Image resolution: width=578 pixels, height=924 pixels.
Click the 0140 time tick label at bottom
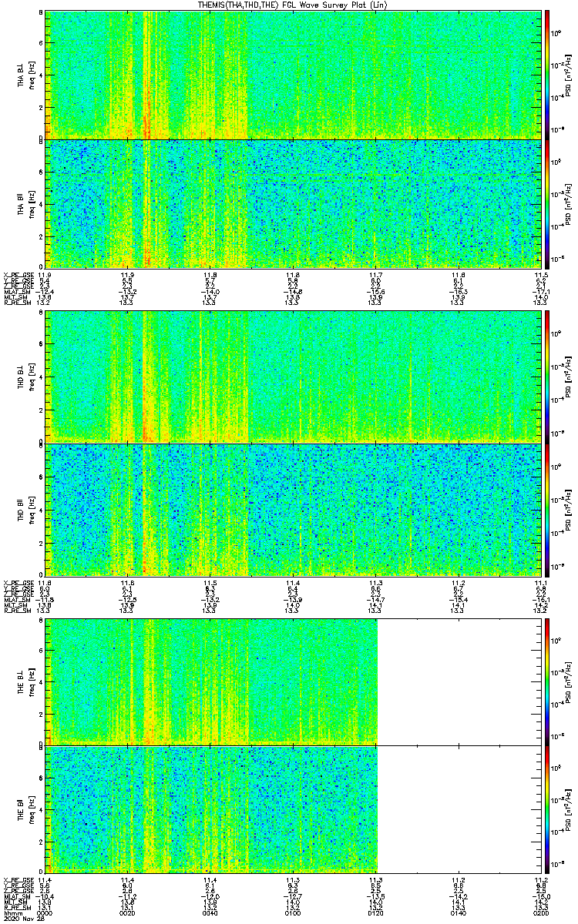click(x=459, y=912)
